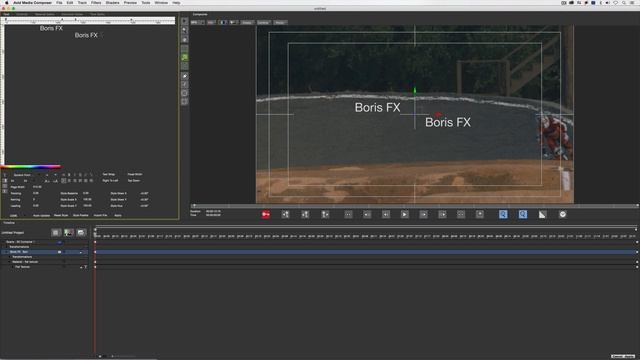Open the Edit menu
The height and width of the screenshot is (360, 640).
[70, 2]
